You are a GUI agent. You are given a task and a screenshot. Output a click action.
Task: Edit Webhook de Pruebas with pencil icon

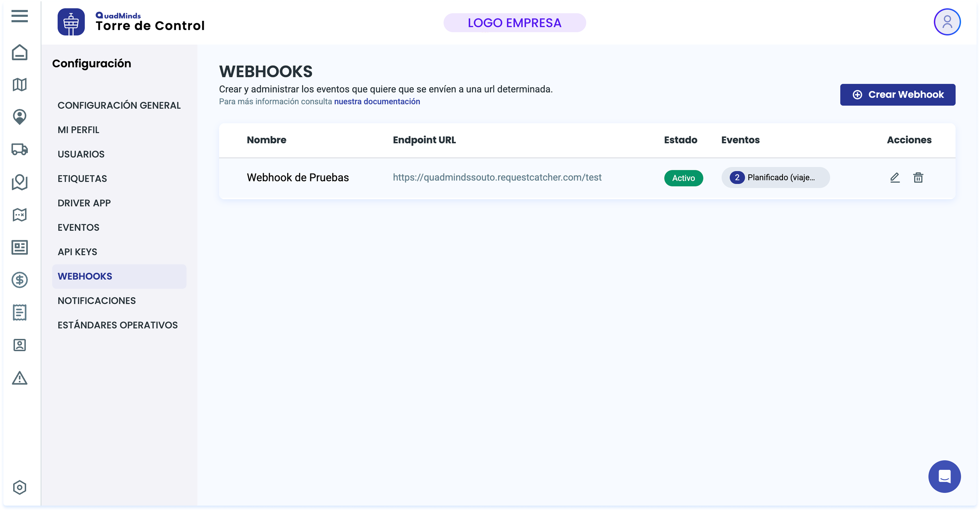(x=895, y=177)
